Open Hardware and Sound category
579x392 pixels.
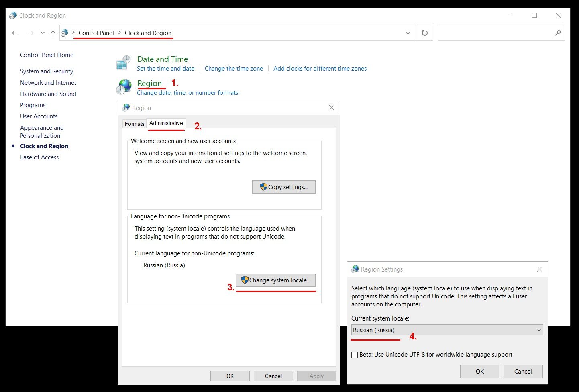tap(48, 94)
